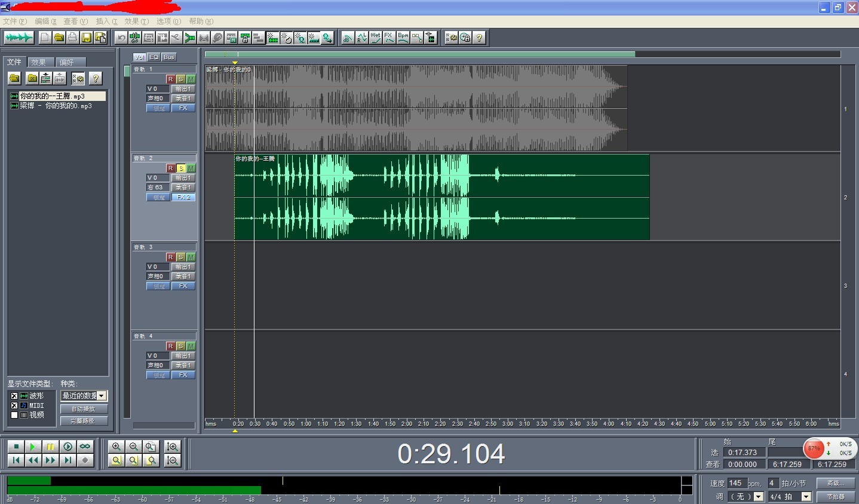The image size is (859, 504).
Task: Click the 自动播放 button
Action: coord(84,409)
